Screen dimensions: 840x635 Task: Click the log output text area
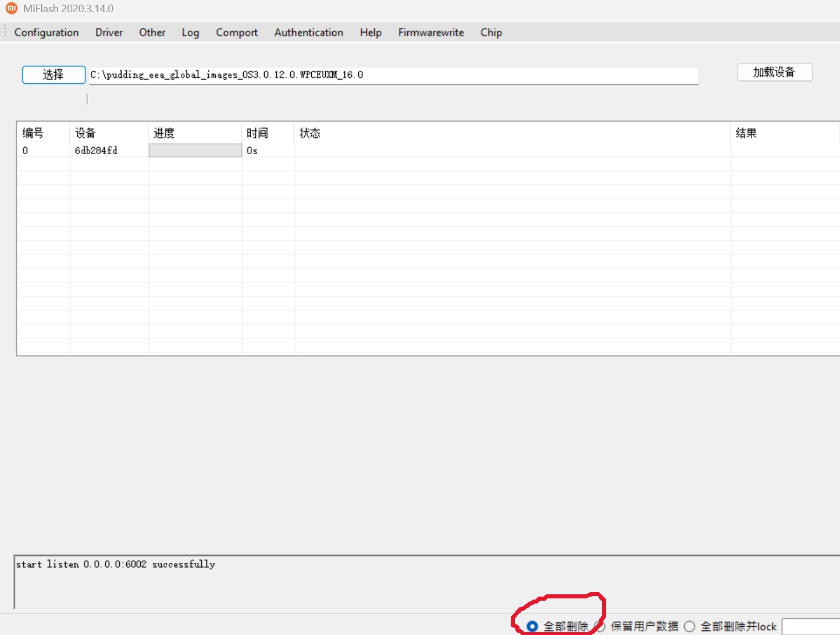click(407, 582)
